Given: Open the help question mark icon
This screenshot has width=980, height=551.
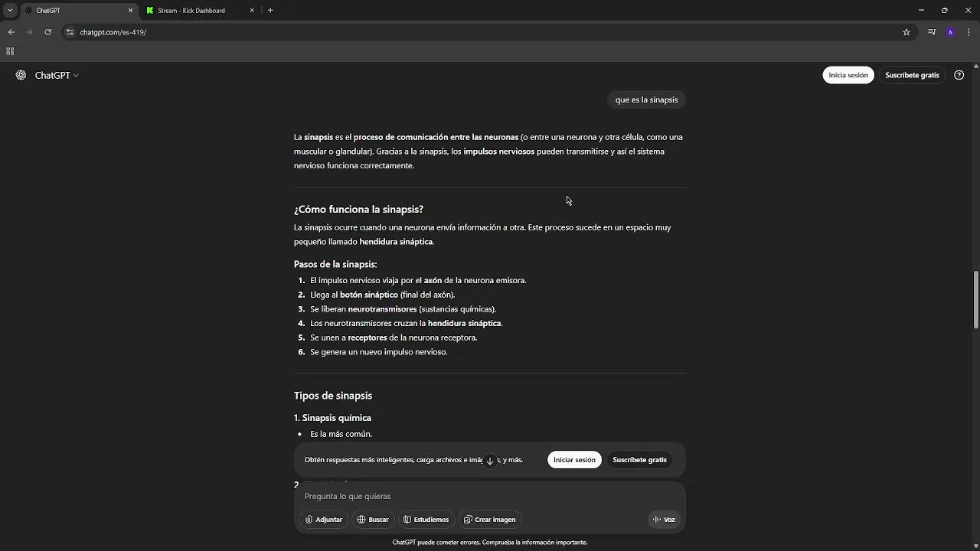Looking at the screenshot, I should pos(959,75).
